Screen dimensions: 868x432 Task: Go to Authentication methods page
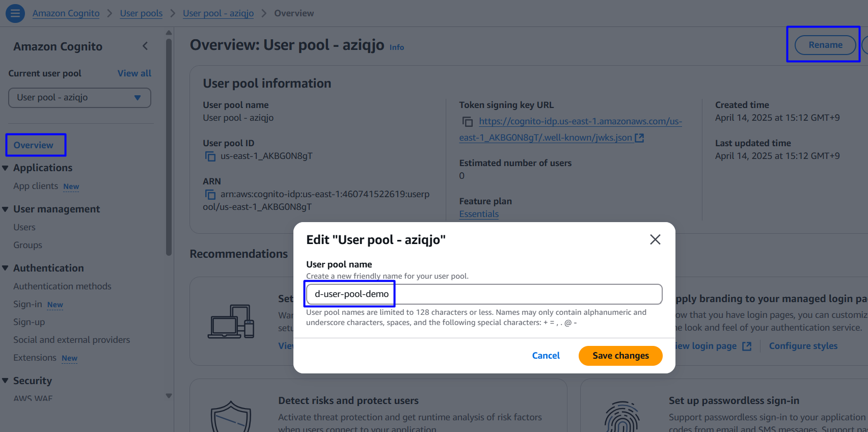point(62,286)
